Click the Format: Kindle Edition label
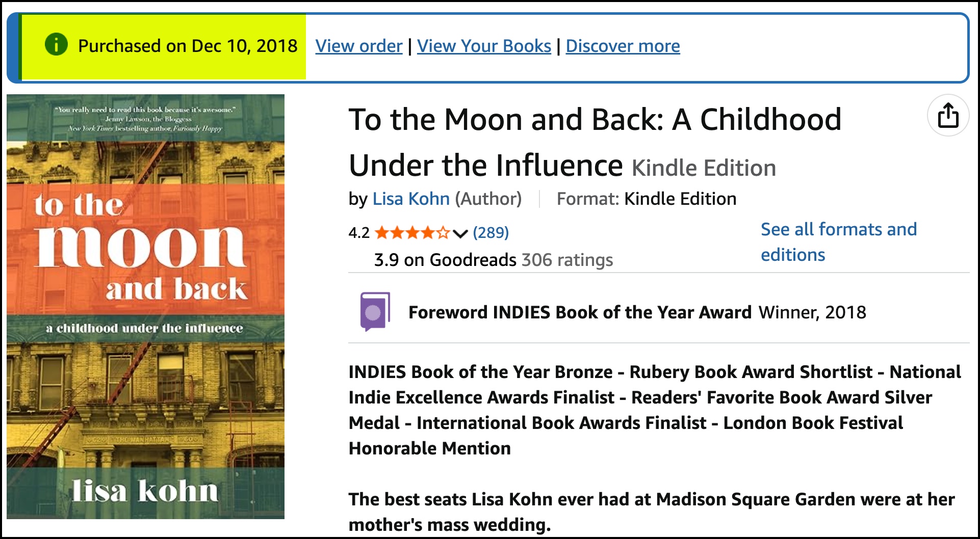The height and width of the screenshot is (539, 980). pos(646,199)
